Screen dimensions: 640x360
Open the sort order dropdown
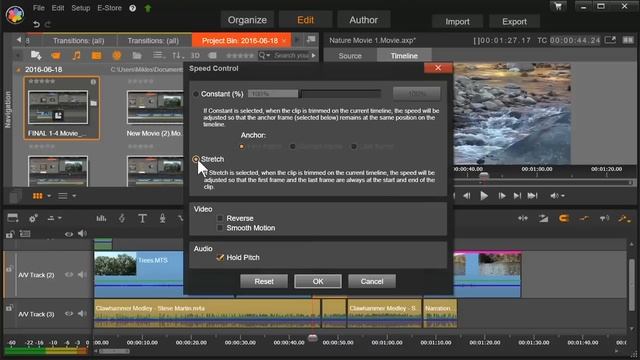178,56
